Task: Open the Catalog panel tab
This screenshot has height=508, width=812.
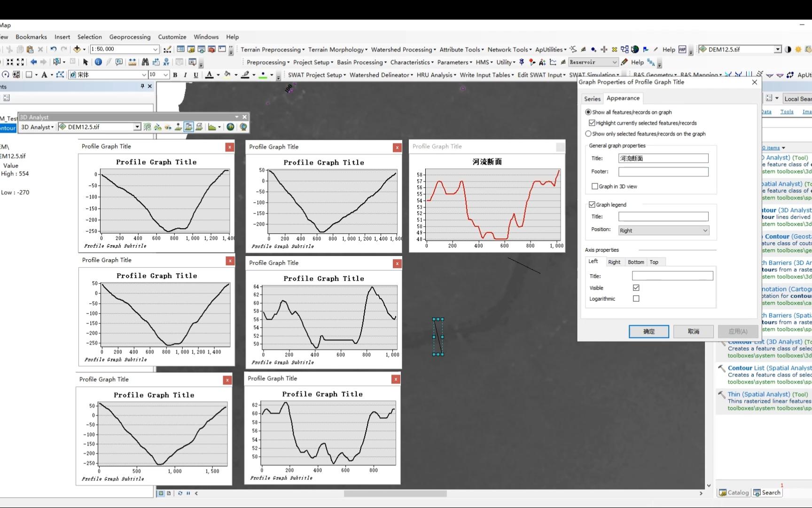Action: pyautogui.click(x=734, y=492)
